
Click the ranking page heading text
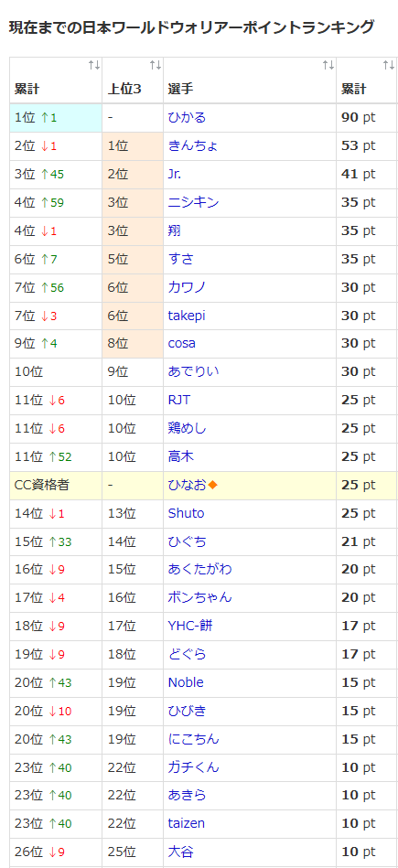(191, 27)
